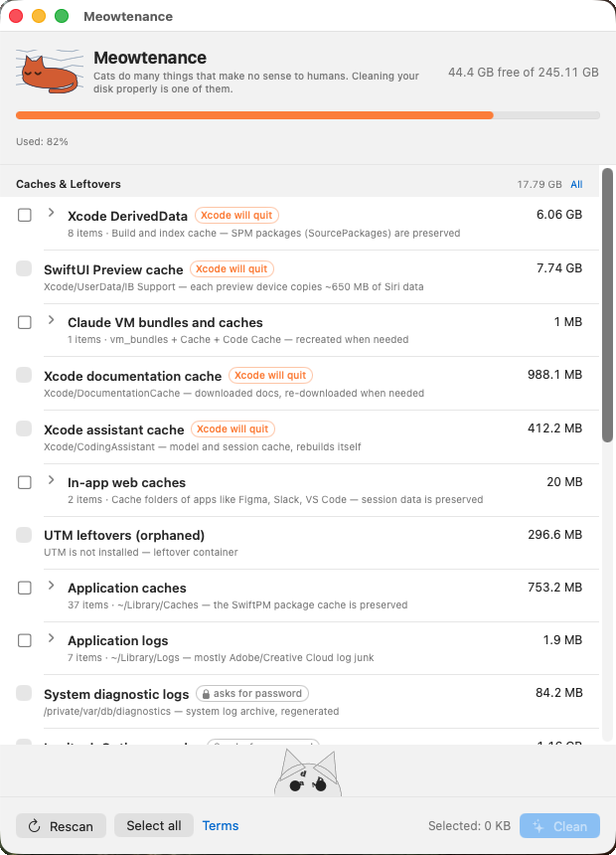Screen dimensions: 616x855
Task: Click the 44.4 GB free of 245.11 GB text
Action: tap(524, 72)
